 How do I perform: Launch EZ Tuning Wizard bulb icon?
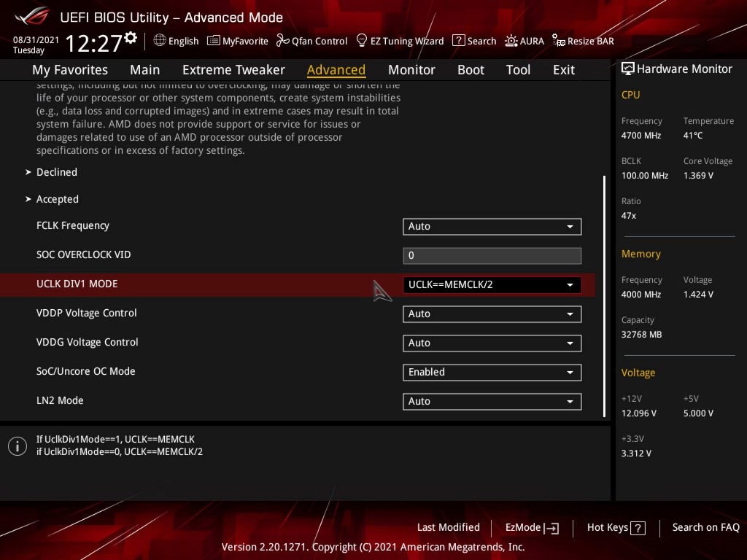[362, 41]
